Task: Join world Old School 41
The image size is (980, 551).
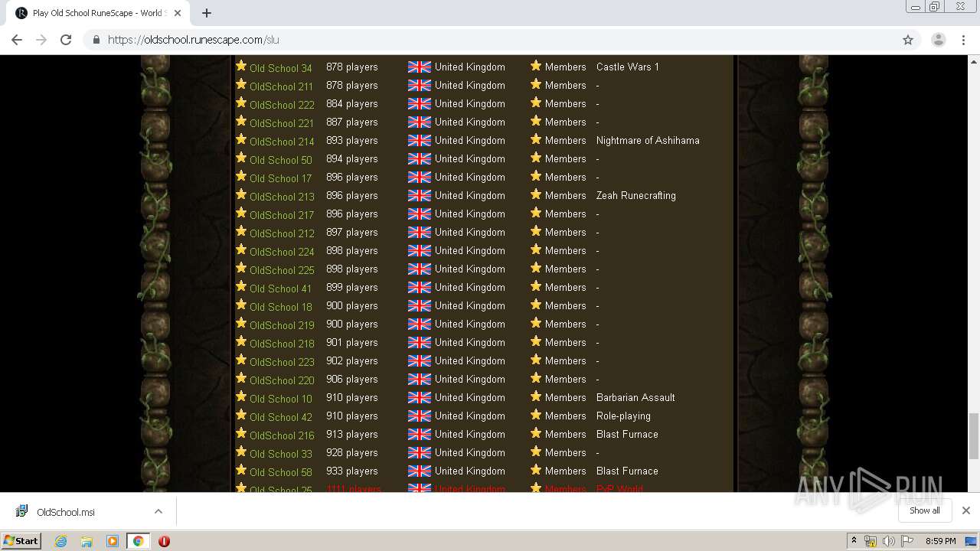Action: click(280, 288)
